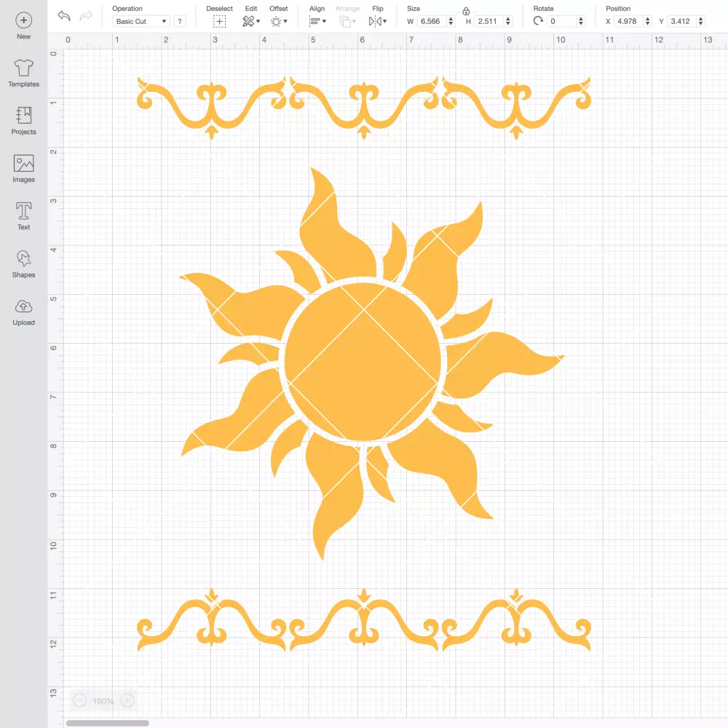This screenshot has height=728, width=728.
Task: Click the Rotate circular arrow icon
Action: pos(538,21)
